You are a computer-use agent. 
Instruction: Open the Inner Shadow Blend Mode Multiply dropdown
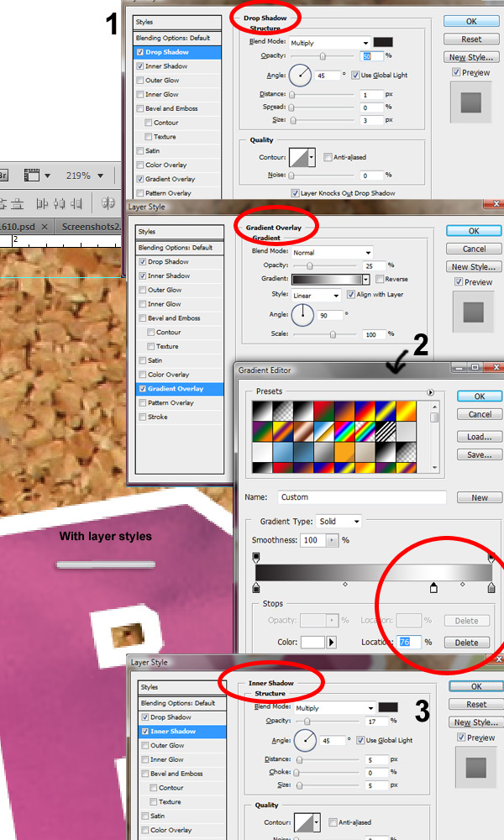coord(334,707)
